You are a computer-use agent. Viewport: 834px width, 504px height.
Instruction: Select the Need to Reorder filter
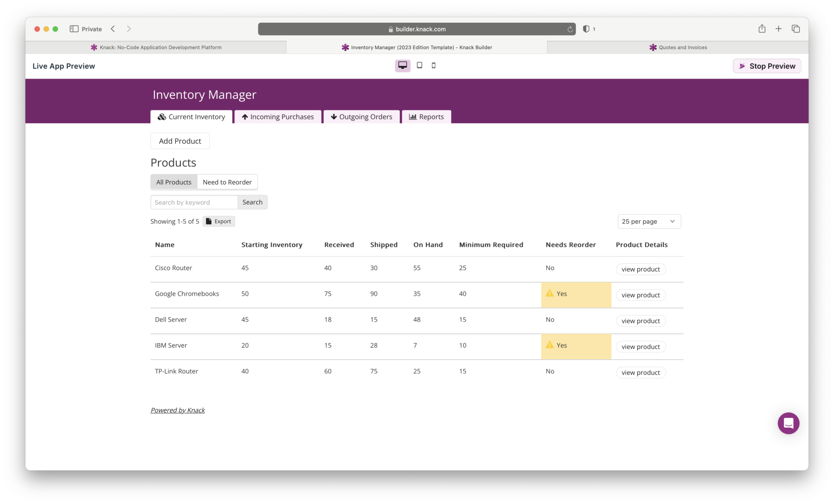click(x=227, y=182)
